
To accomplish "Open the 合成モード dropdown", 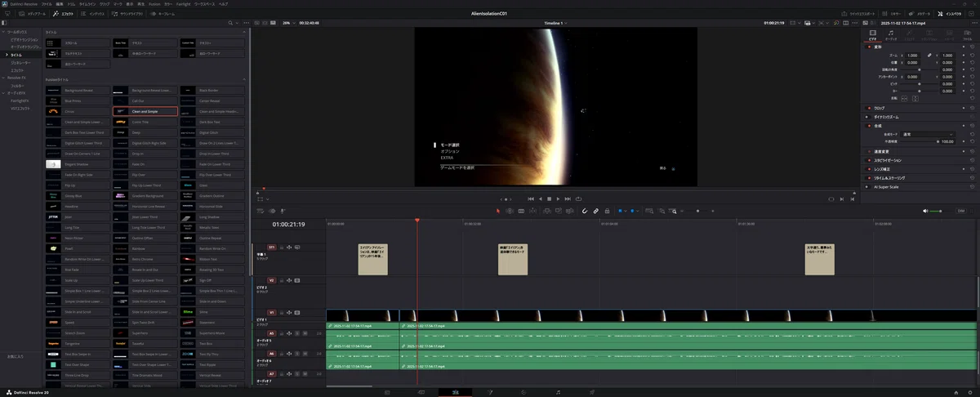I will [x=929, y=134].
